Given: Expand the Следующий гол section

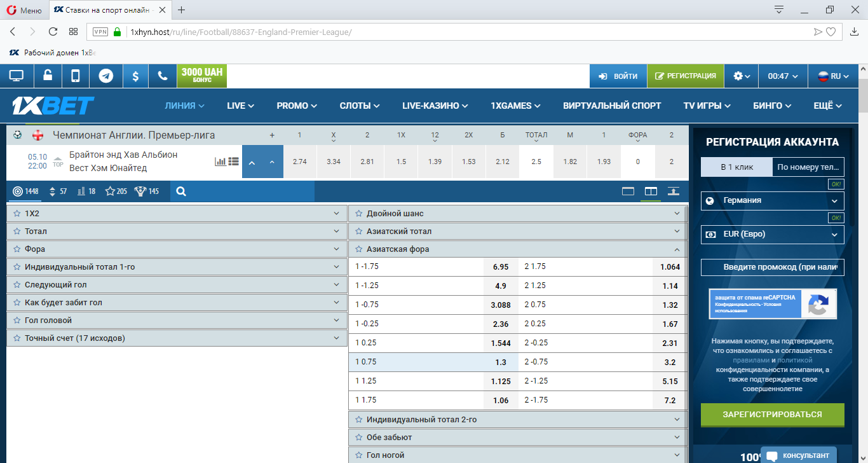Looking at the screenshot, I should [177, 285].
